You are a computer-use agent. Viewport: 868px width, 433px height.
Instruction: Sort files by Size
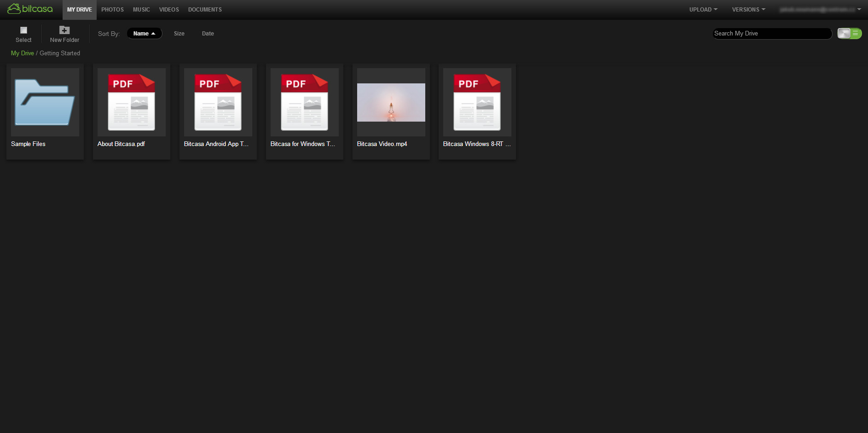click(179, 34)
